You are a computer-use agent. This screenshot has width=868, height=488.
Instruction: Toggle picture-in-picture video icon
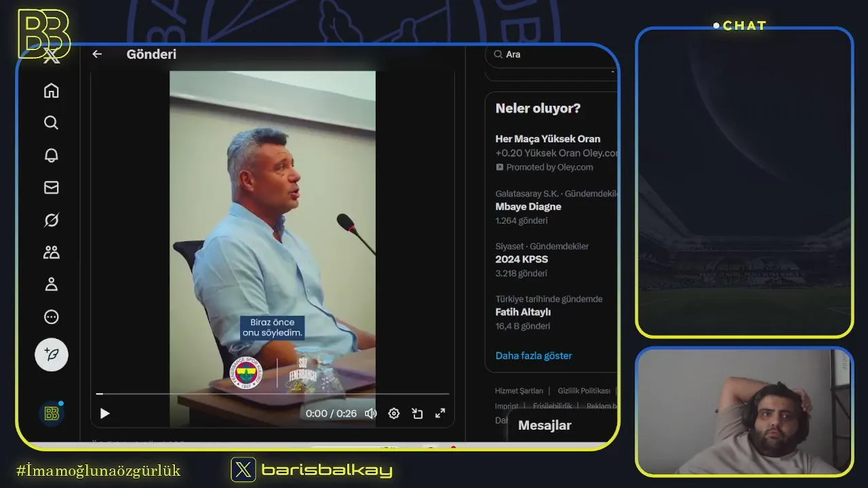pos(417,413)
